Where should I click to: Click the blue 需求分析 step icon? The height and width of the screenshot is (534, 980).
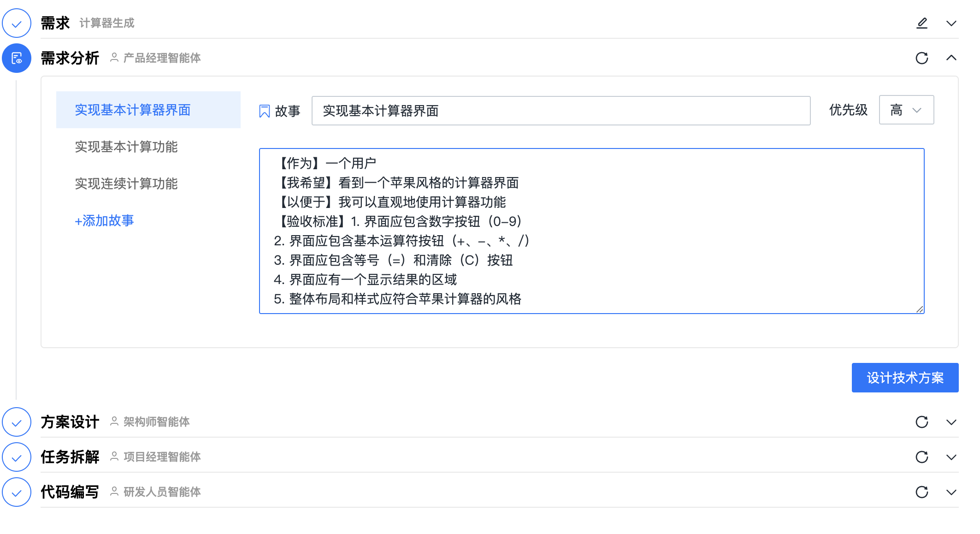click(17, 58)
